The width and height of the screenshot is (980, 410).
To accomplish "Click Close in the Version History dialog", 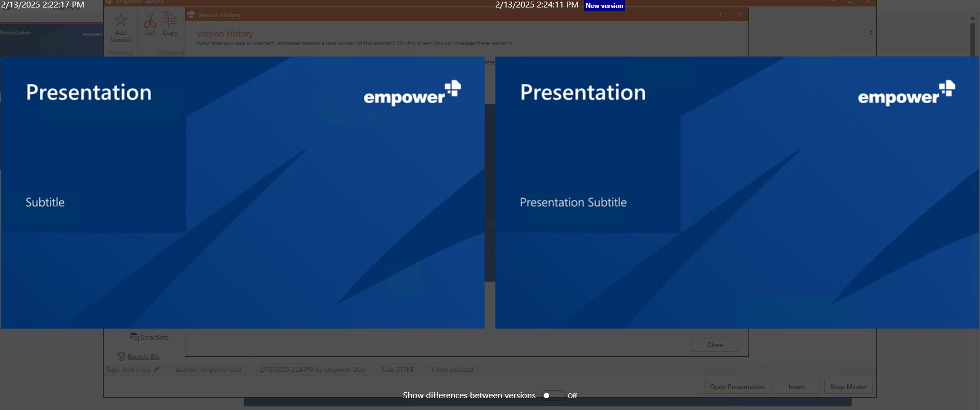I will tap(715, 345).
